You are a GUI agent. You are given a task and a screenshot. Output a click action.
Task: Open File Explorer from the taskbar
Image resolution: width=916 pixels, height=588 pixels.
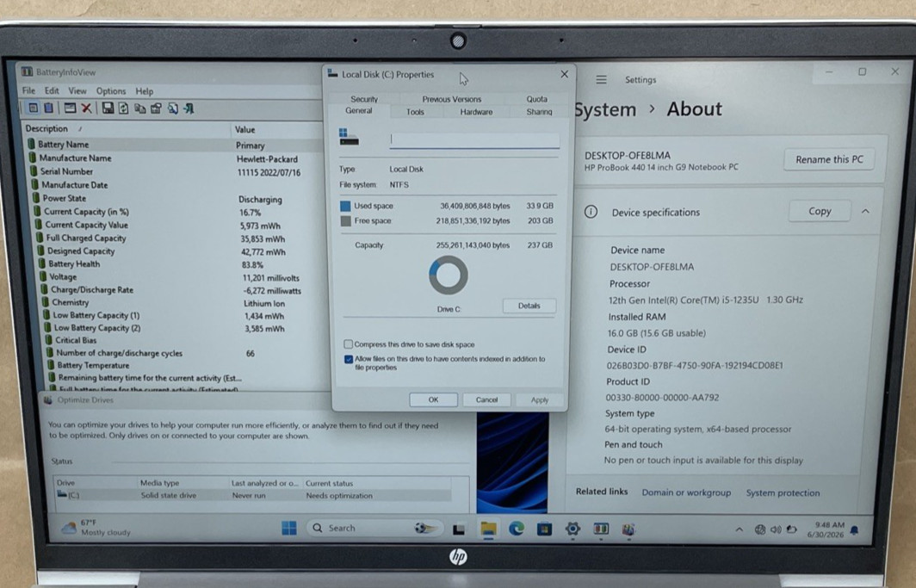488,529
